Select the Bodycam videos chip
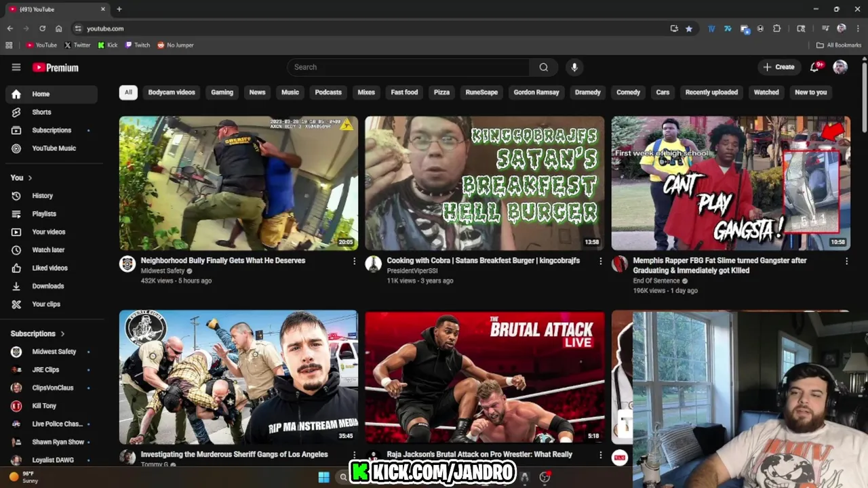 click(172, 92)
